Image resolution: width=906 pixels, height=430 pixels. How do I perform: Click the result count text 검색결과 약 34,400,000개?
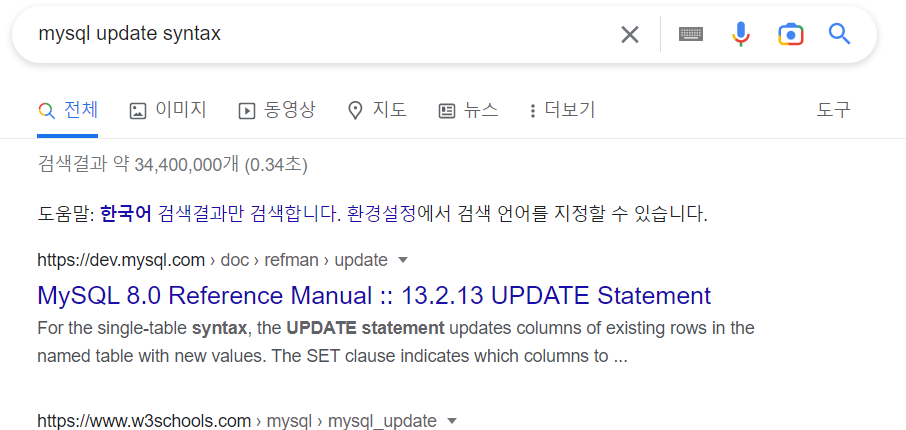coord(172,166)
